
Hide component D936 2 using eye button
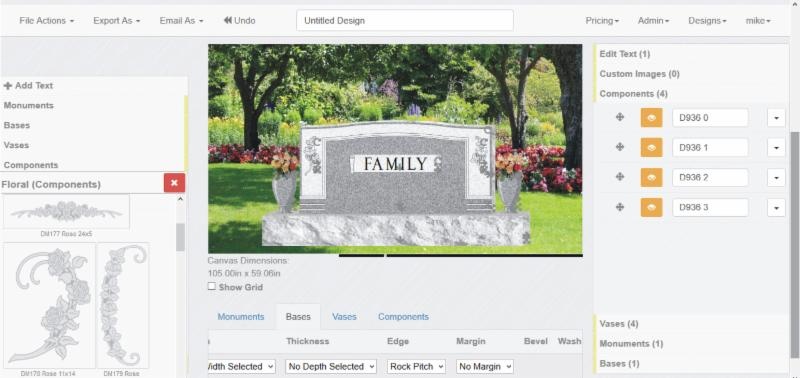(652, 177)
